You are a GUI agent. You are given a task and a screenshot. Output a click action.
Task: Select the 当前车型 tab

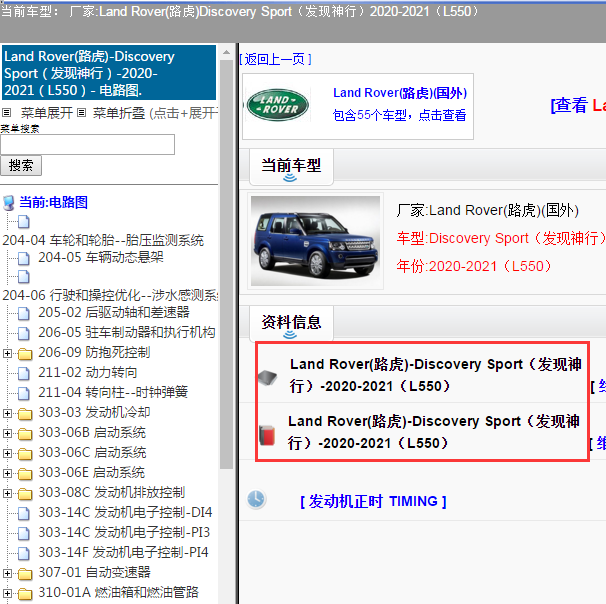[291, 166]
